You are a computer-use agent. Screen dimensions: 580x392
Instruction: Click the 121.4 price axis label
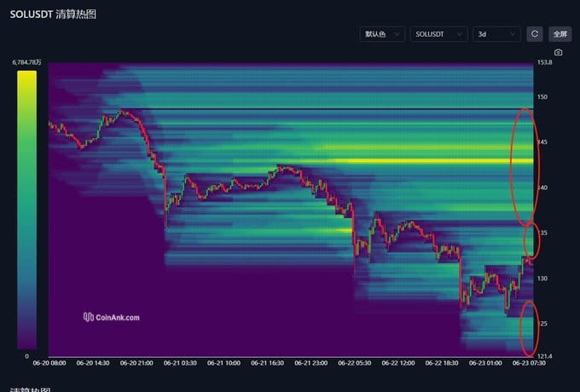(544, 356)
